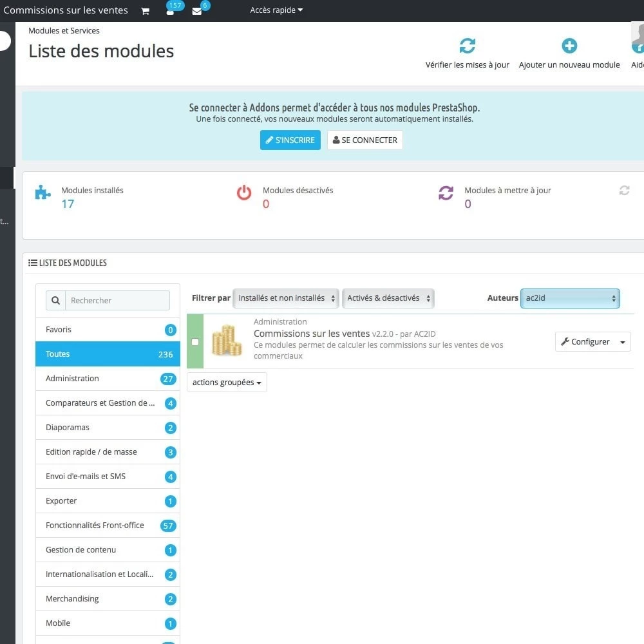Click the gold coins module thumbnail

[x=227, y=341]
